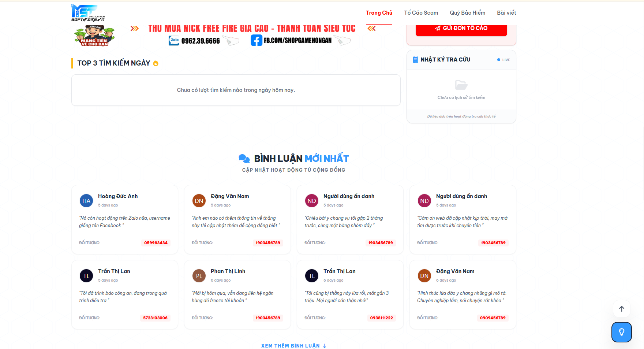Image resolution: width=644 pixels, height=349 pixels.
Task: Click the 5723103006 target number tag
Action: [x=155, y=318]
